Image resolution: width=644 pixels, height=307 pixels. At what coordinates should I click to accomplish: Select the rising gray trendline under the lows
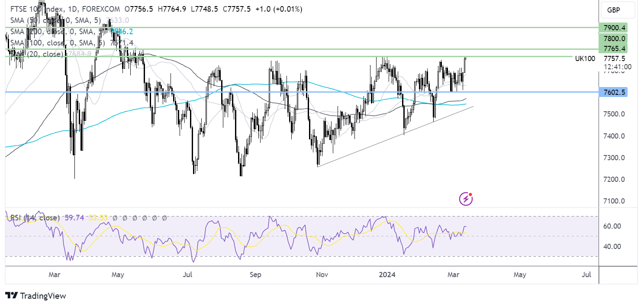tap(395, 136)
